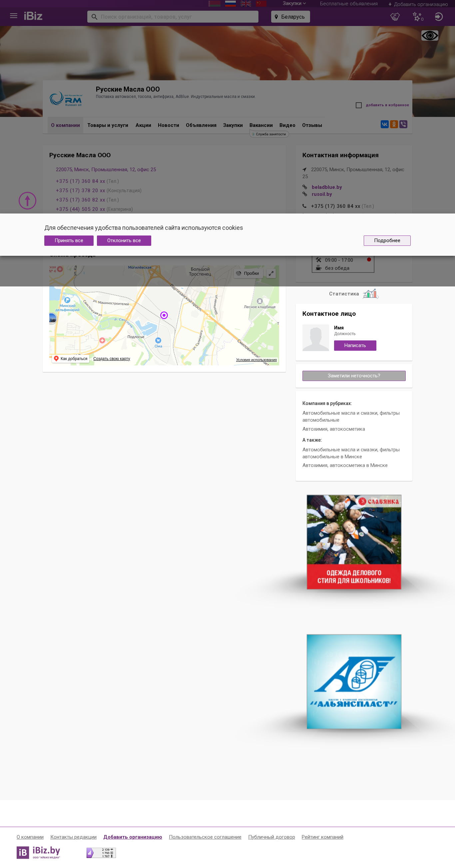
Task: Share via Viber icon
Action: (x=403, y=124)
